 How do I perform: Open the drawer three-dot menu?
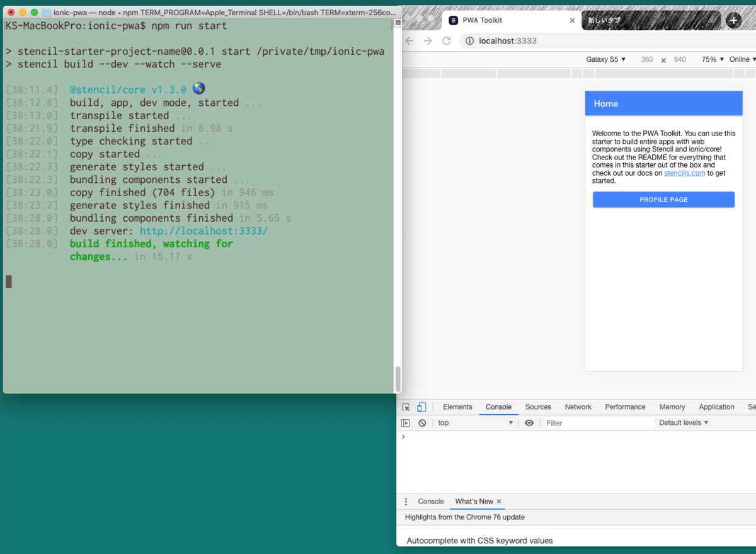[x=406, y=502]
